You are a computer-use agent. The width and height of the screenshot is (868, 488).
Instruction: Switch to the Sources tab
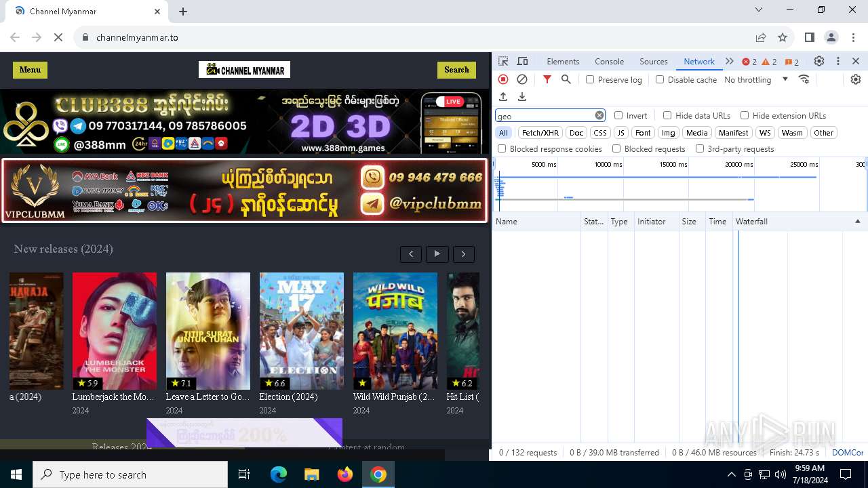654,61
